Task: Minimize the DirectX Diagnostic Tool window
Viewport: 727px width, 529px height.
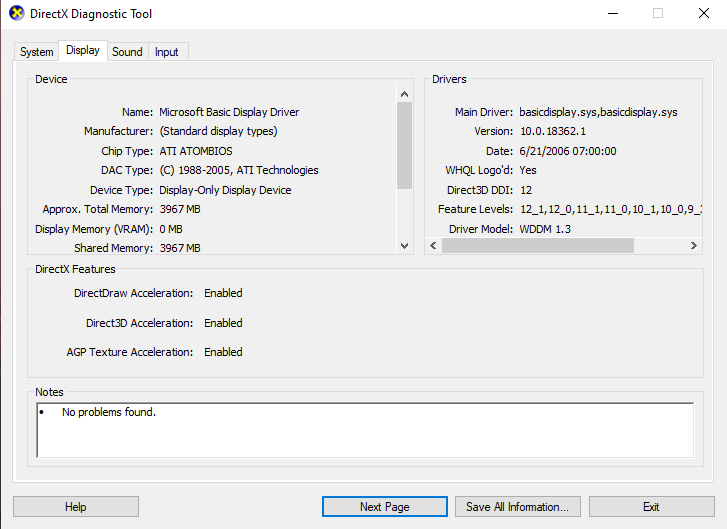Action: click(613, 13)
